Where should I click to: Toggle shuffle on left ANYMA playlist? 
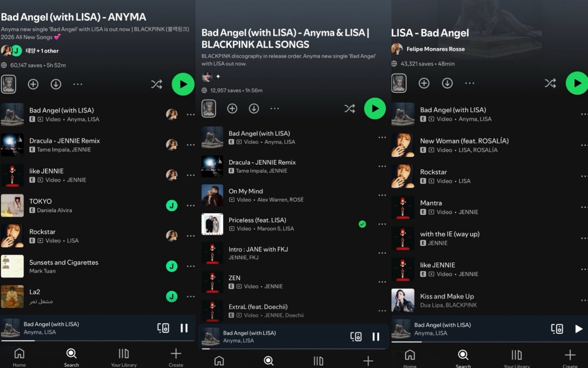157,84
